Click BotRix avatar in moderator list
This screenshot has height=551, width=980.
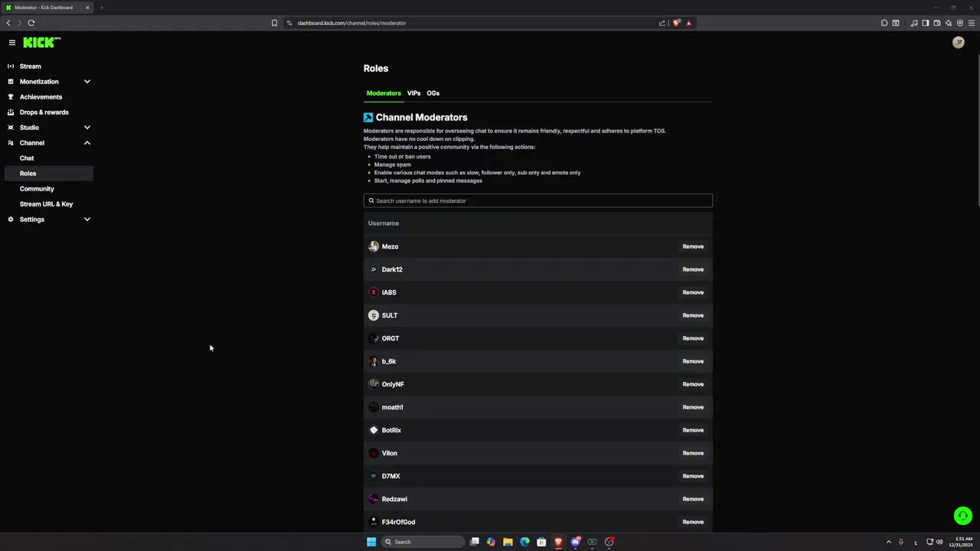click(x=374, y=430)
